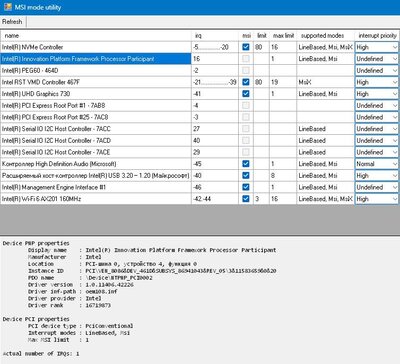Click the MSI mode utility title bar icon

click(8, 7)
